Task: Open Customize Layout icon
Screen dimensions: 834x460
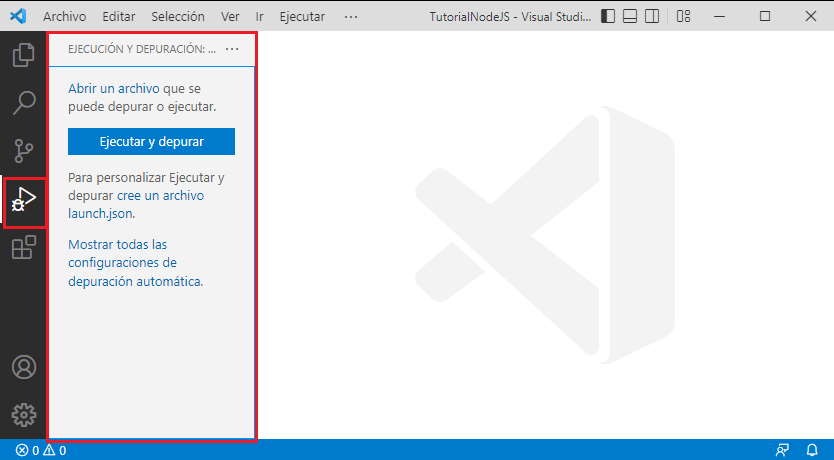Action: point(683,16)
